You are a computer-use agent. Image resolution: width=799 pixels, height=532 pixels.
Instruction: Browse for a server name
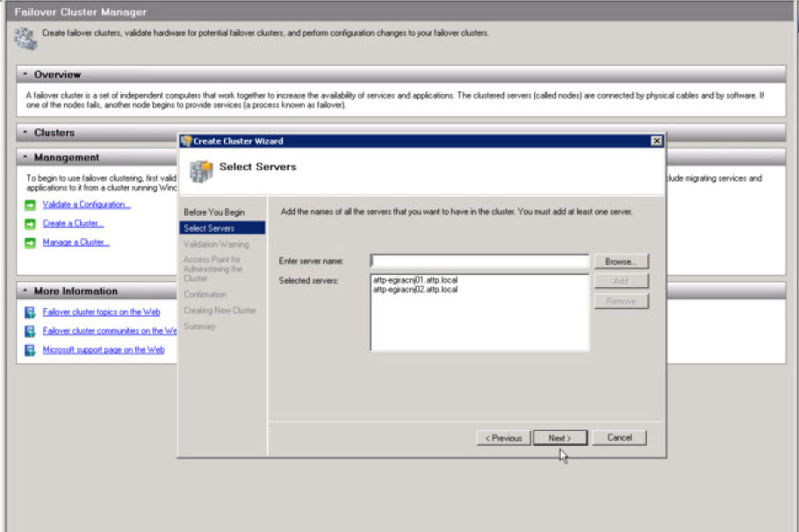tap(621, 262)
